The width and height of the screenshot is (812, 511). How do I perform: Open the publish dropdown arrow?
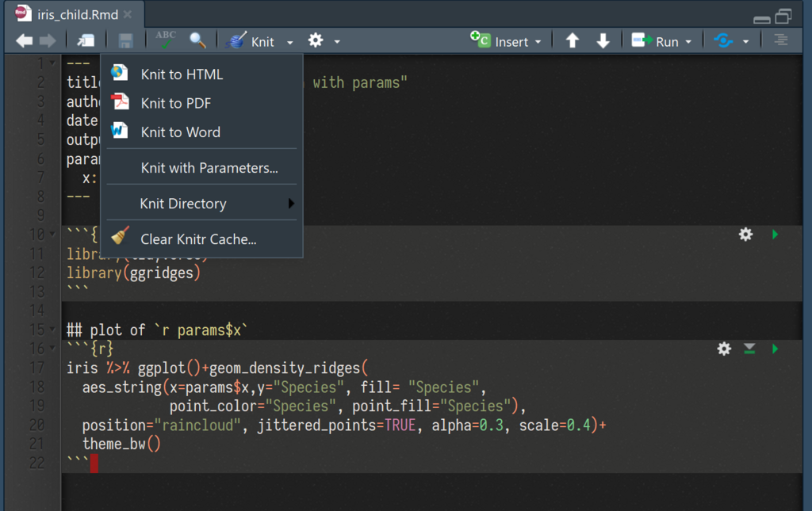pos(745,42)
